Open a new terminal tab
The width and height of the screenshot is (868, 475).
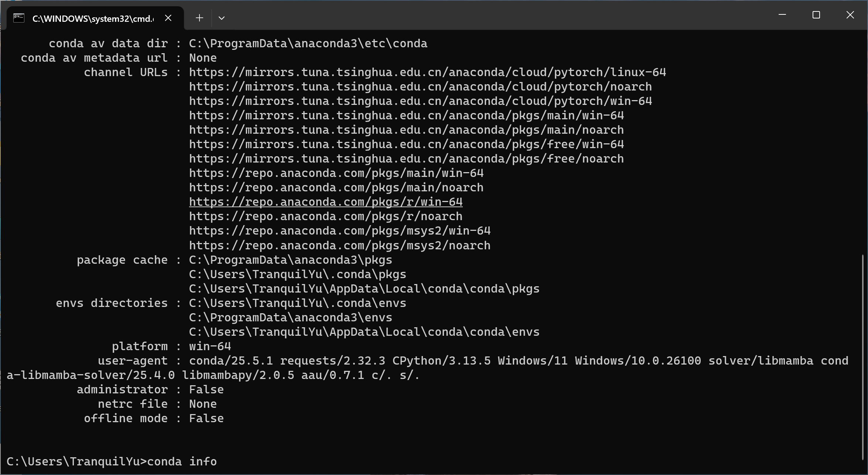[x=199, y=18]
